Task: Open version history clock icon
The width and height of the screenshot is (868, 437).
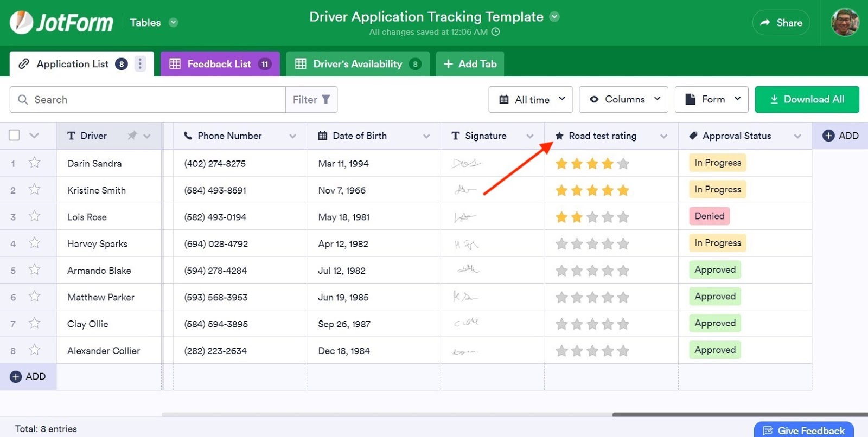Action: point(495,32)
